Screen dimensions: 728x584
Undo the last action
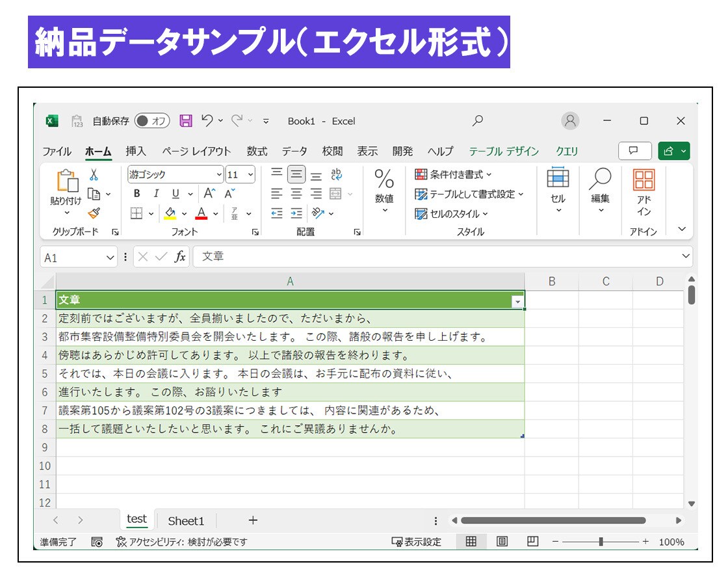tap(207, 121)
